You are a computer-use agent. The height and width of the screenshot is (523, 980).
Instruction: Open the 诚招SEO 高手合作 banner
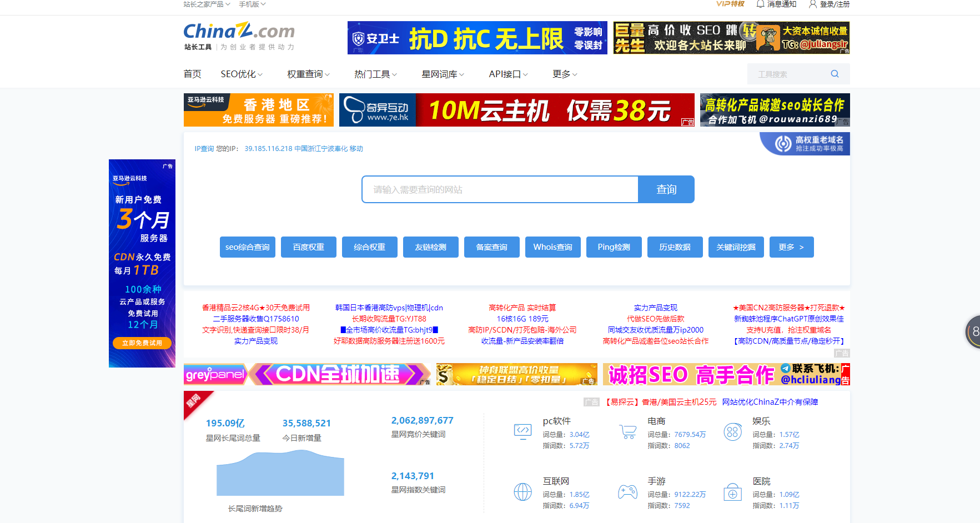coord(726,374)
